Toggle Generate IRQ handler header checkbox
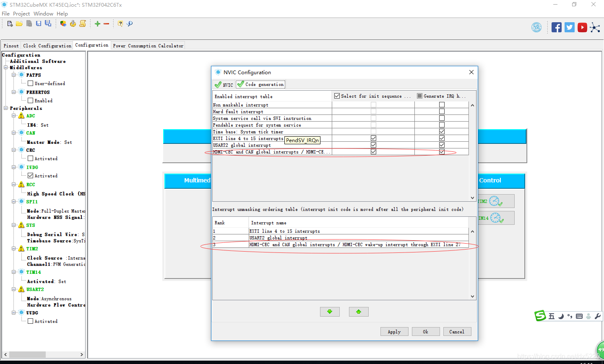Image resolution: width=604 pixels, height=364 pixels. [x=419, y=96]
